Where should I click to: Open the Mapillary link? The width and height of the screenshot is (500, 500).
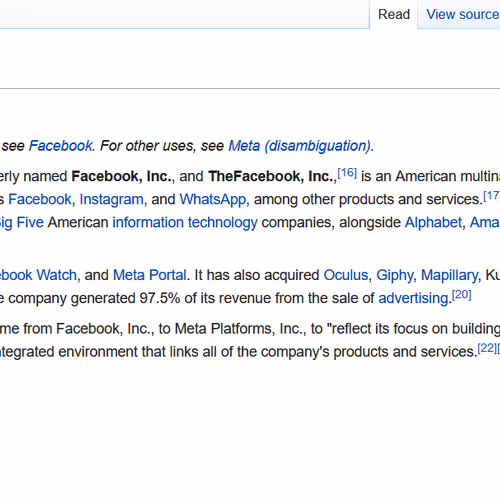[x=449, y=275]
